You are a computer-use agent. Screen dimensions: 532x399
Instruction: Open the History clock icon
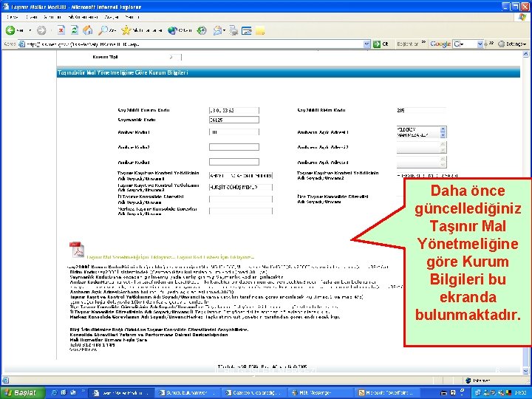click(202, 30)
